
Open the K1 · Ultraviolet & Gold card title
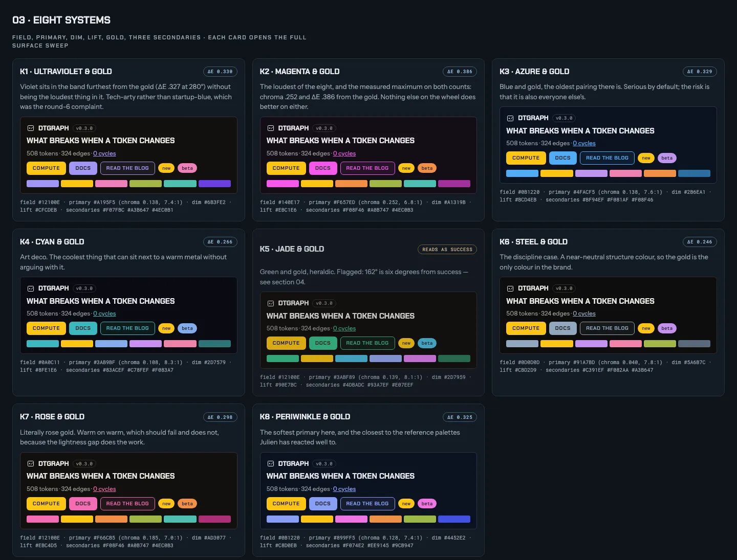(x=66, y=72)
